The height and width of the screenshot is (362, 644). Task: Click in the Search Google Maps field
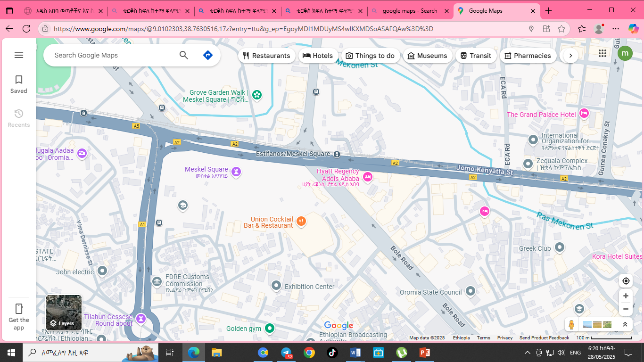tap(113, 55)
